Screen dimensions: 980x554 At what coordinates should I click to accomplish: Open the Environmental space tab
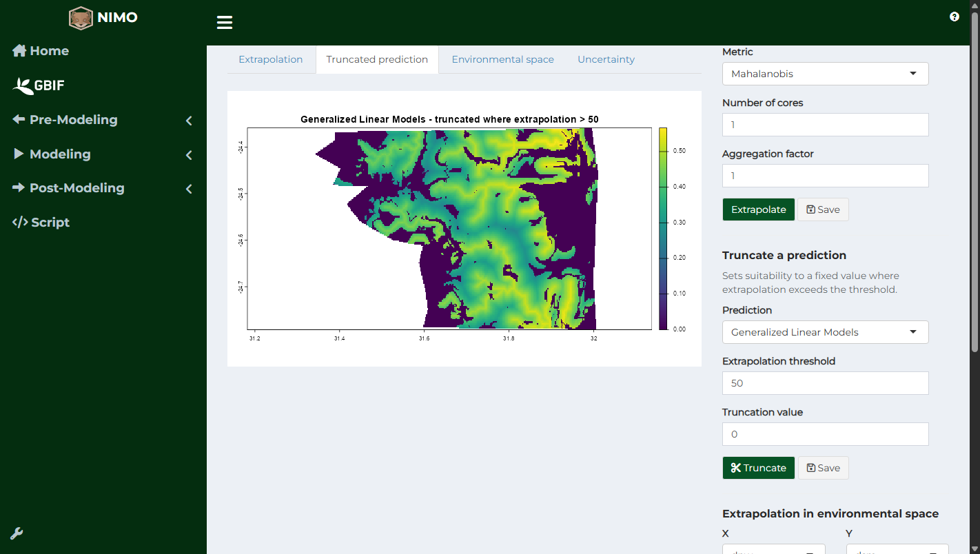(x=503, y=59)
